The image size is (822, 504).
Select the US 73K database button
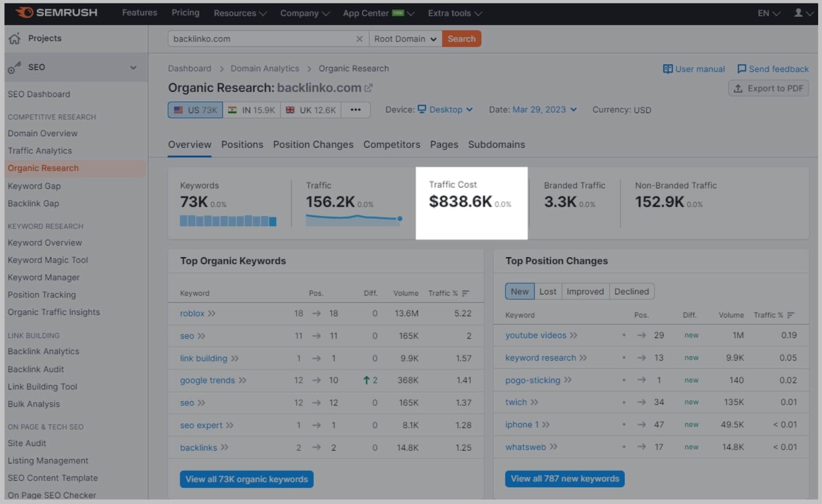[195, 110]
